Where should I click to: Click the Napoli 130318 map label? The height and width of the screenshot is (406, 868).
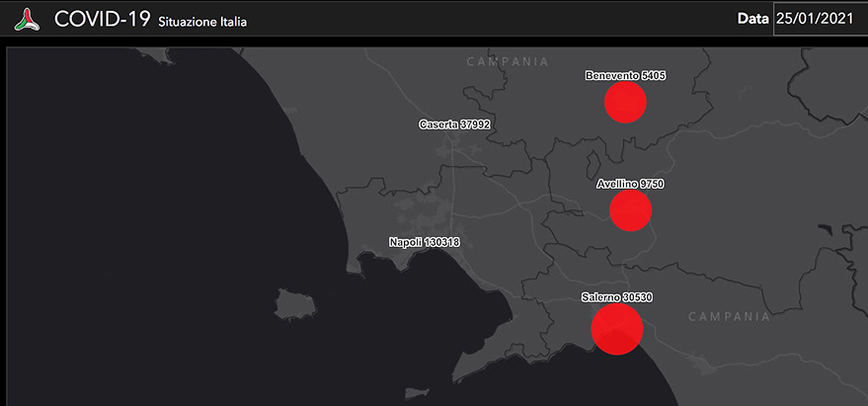pos(424,242)
